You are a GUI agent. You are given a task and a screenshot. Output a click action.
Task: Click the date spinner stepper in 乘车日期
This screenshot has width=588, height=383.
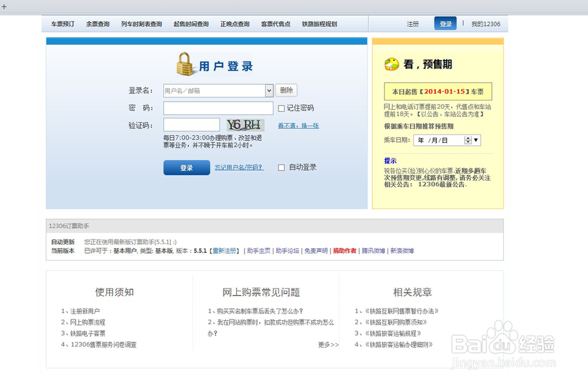[x=467, y=140]
